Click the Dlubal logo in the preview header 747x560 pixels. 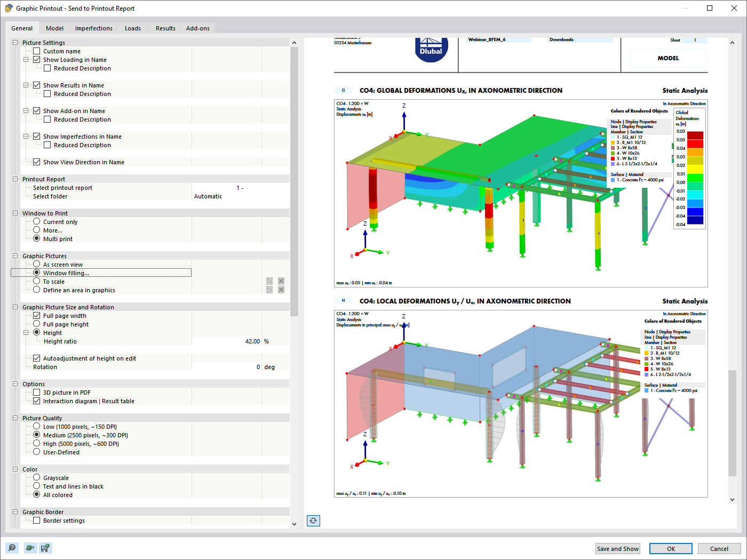pyautogui.click(x=431, y=49)
